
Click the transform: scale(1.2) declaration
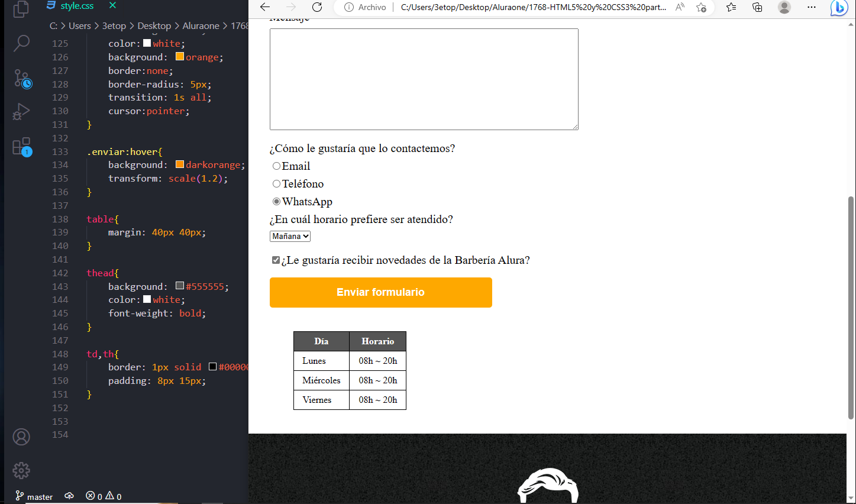168,178
